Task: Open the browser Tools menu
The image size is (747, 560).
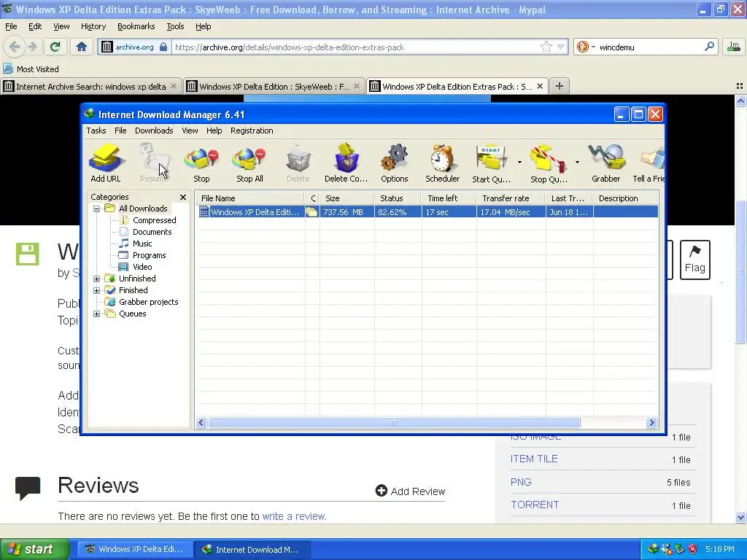Action: 175,27
